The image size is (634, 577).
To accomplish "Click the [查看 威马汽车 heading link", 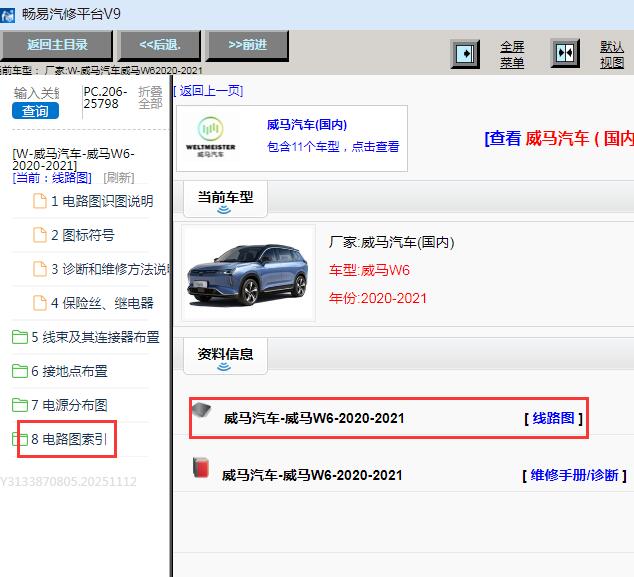I will [x=559, y=138].
